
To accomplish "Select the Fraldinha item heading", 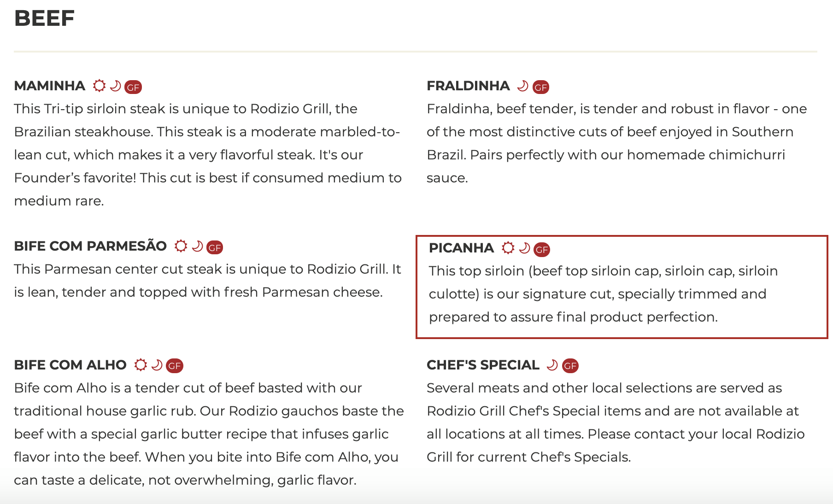I will click(468, 86).
